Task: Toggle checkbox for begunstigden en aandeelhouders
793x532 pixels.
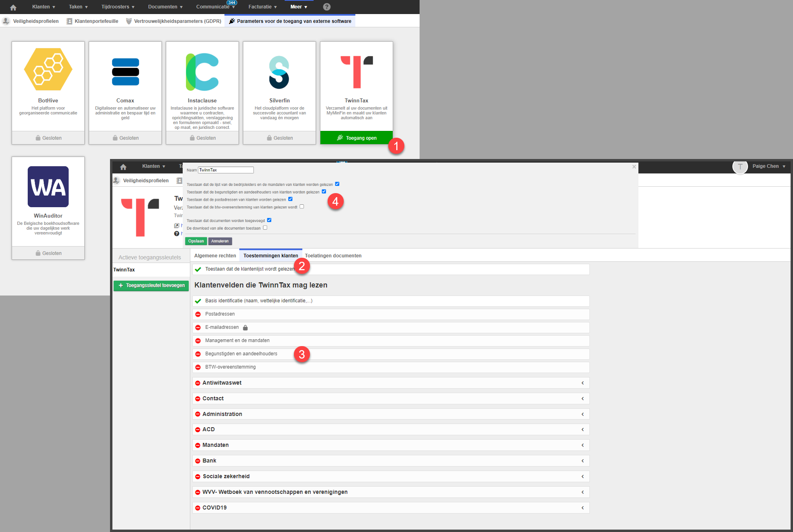Action: click(324, 192)
